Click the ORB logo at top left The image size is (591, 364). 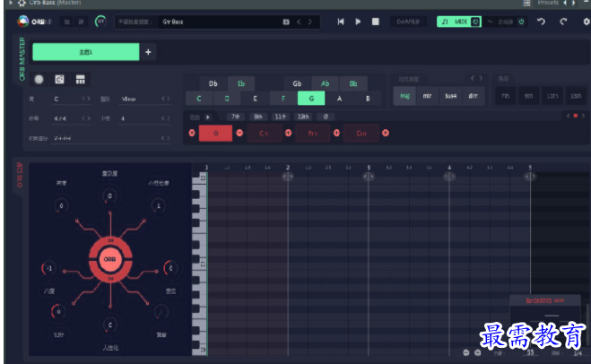23,22
